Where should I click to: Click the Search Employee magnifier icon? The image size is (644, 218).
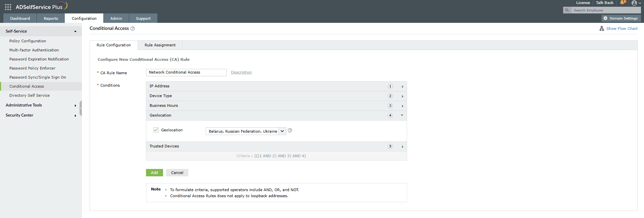tap(567, 10)
